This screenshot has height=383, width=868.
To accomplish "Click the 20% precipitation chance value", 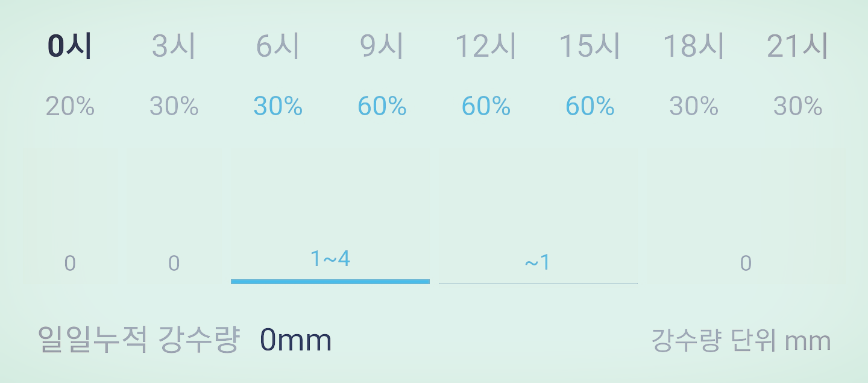I will coord(70,106).
